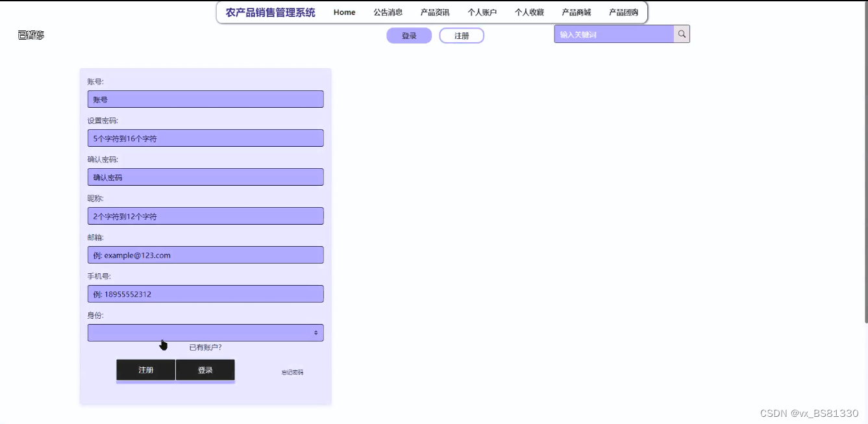868x424 pixels.
Task: Focus the 手机号 input field
Action: tap(205, 294)
